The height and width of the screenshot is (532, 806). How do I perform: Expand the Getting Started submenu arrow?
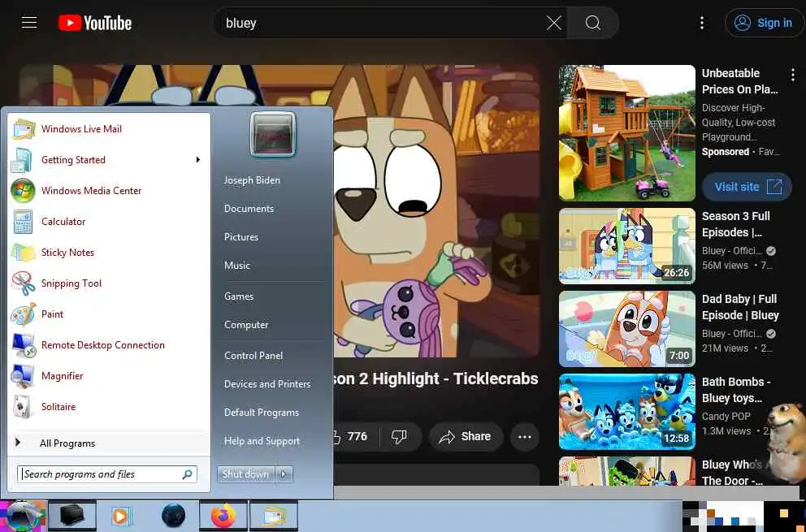coord(198,160)
